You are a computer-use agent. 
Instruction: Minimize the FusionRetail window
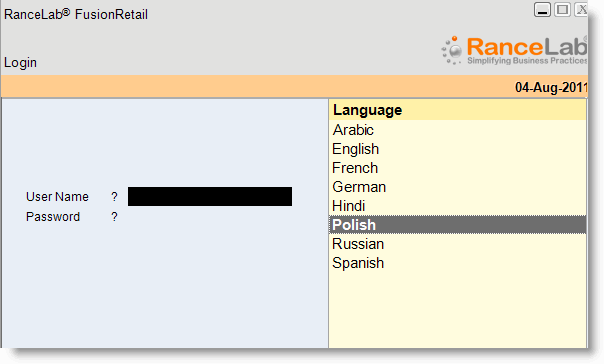[542, 10]
